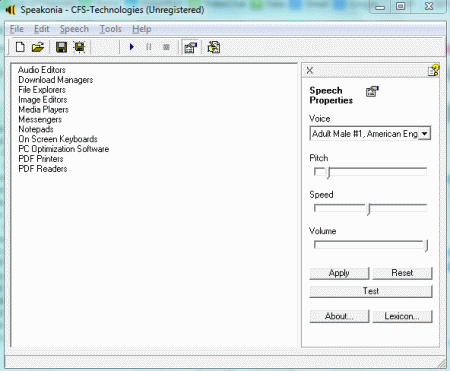Open the Edit menu
This screenshot has width=450, height=371.
click(x=42, y=29)
